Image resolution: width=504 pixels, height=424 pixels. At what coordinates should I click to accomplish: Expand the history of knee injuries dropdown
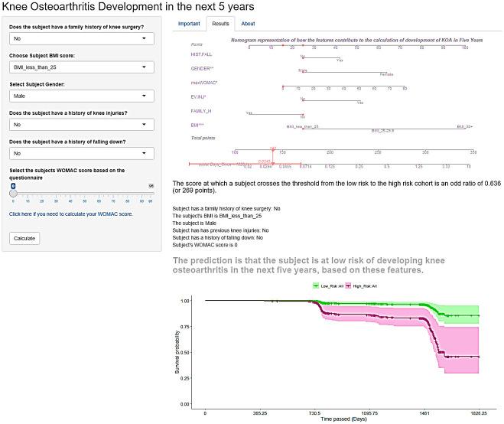point(83,124)
